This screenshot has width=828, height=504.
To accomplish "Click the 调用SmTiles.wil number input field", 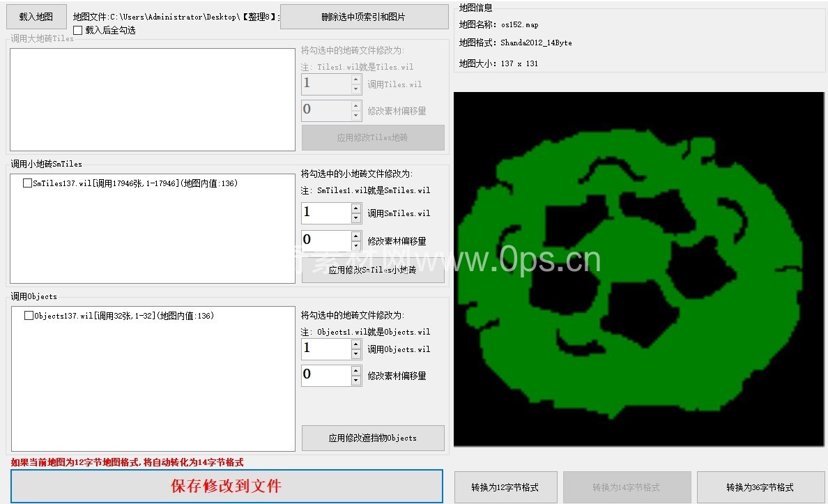I will (325, 213).
